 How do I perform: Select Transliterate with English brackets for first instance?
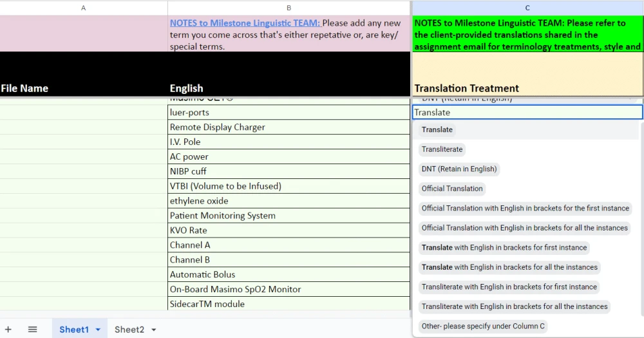[x=509, y=286]
